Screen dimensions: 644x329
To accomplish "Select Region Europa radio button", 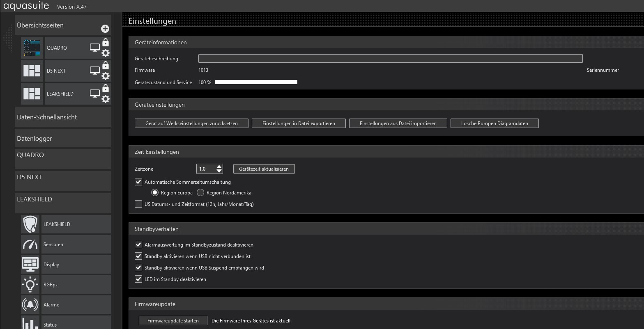I will (x=155, y=192).
